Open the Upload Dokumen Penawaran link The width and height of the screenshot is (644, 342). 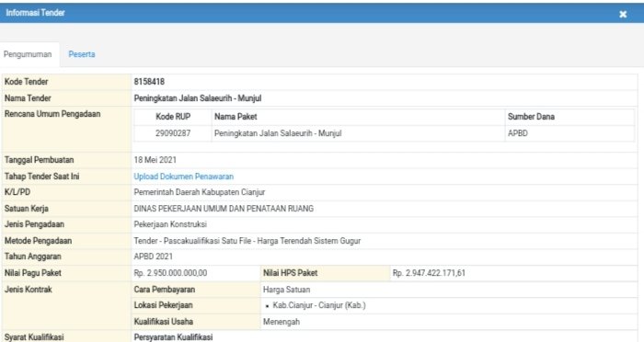[x=184, y=177]
